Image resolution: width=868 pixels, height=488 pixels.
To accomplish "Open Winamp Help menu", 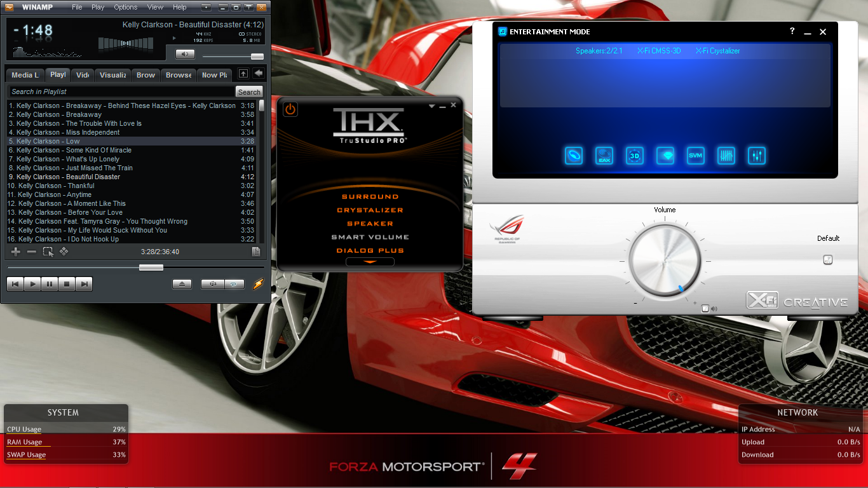I will pos(180,7).
